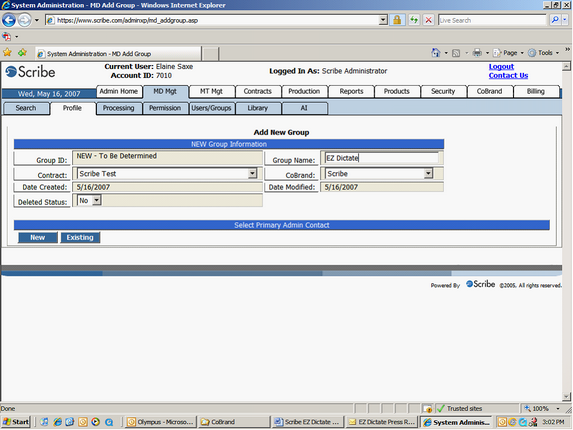Screen dimensions: 573x430
Task: Switch to the Billing tab
Action: pyautogui.click(x=536, y=91)
